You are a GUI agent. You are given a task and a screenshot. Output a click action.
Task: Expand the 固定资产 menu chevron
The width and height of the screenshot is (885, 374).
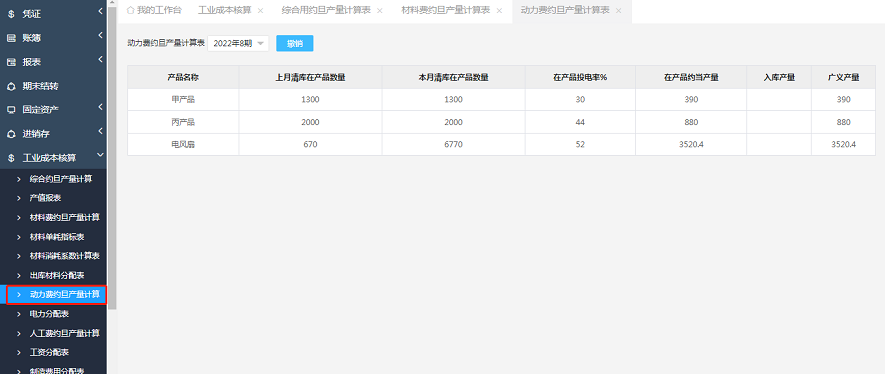tap(100, 107)
